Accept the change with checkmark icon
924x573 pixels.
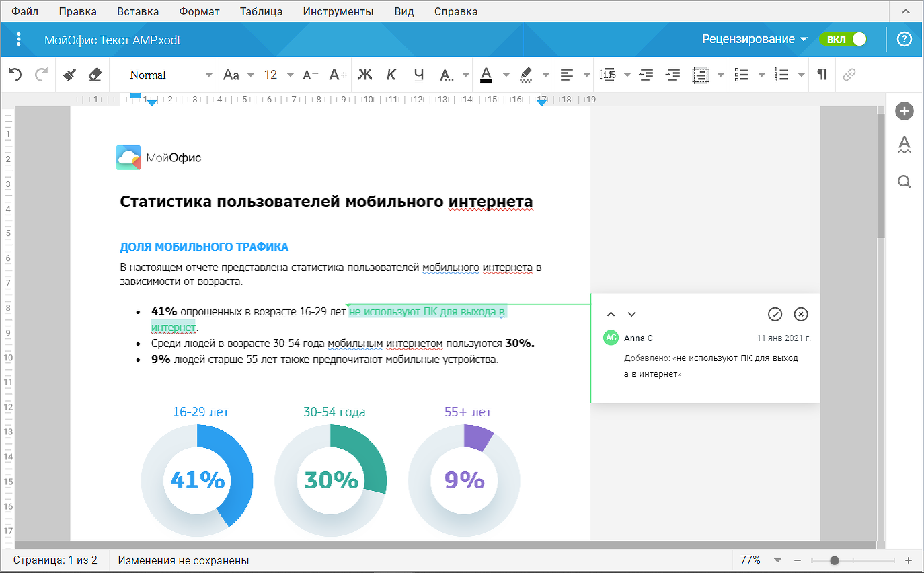point(775,314)
